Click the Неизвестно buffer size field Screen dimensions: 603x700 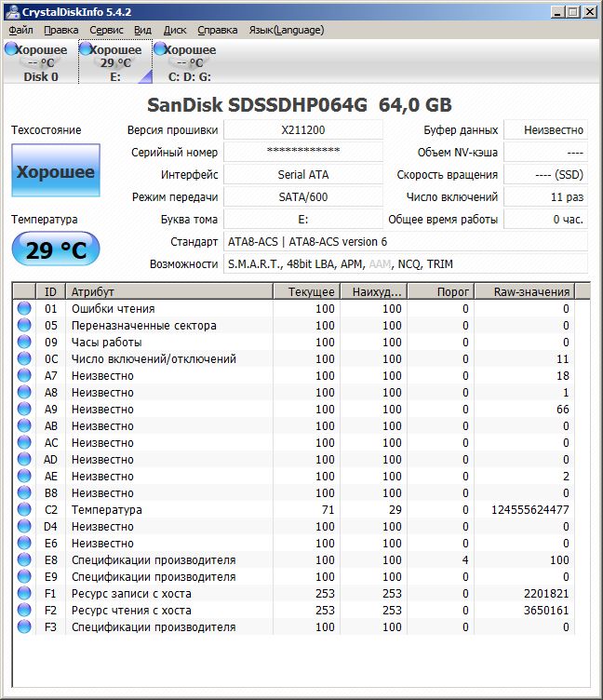pyautogui.click(x=545, y=130)
